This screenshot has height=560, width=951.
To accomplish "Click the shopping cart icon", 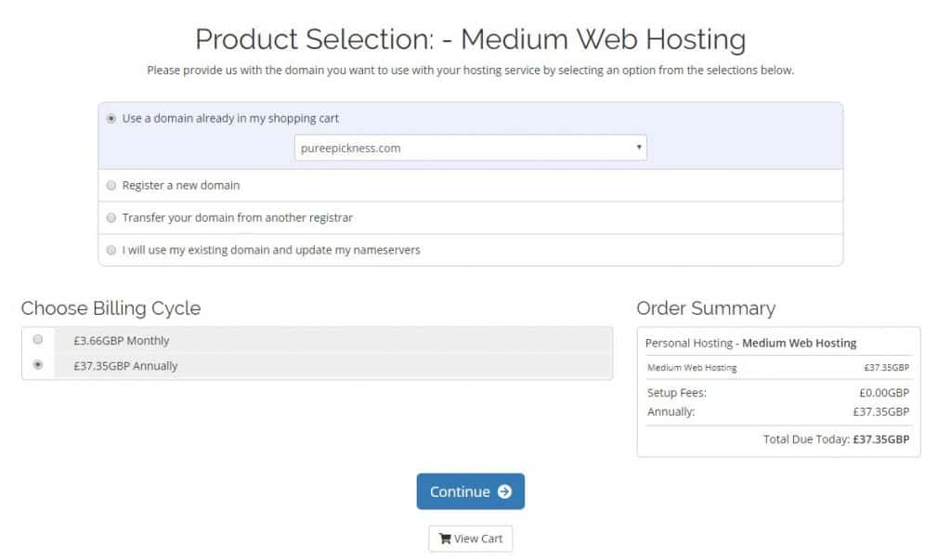I will [x=444, y=539].
